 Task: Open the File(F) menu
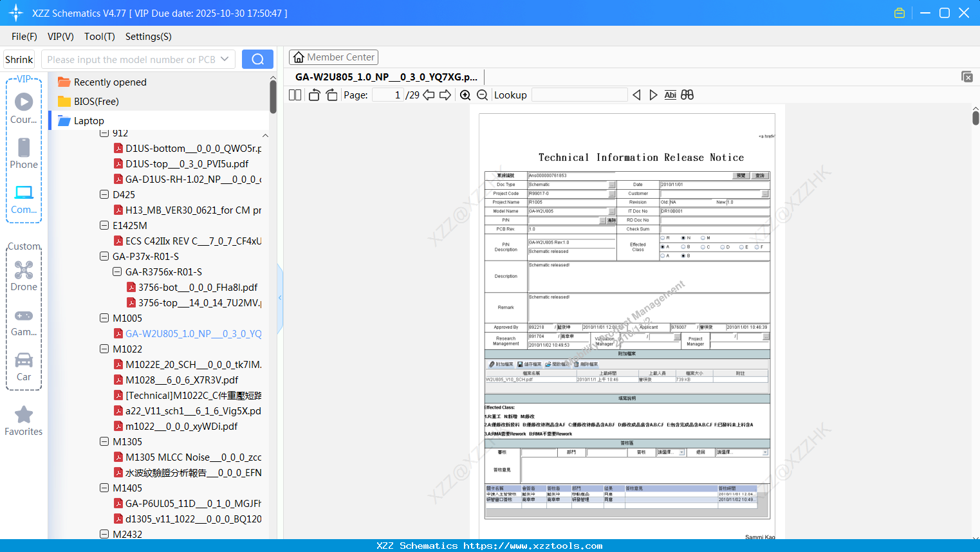point(24,37)
